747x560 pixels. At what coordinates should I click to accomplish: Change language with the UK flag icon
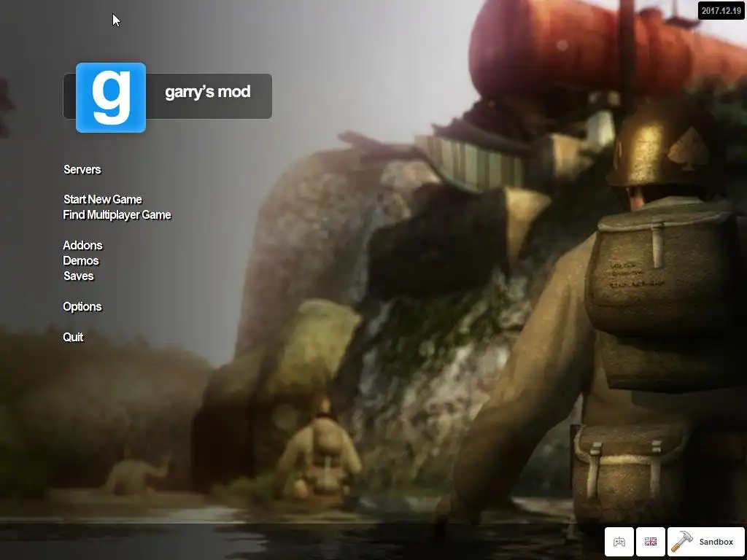pos(650,542)
